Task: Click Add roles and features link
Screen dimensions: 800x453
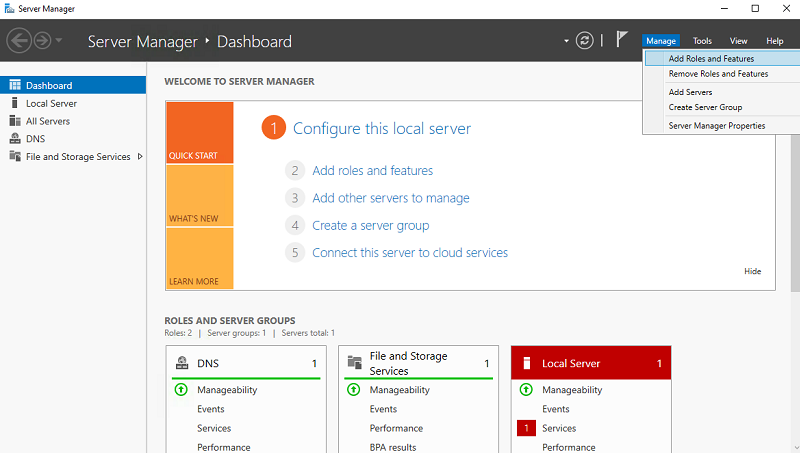Action: (x=372, y=170)
